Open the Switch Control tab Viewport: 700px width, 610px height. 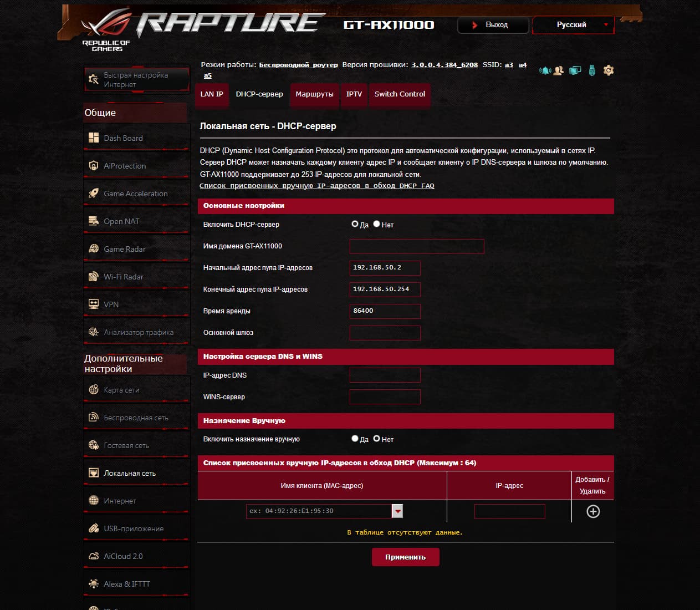(x=400, y=94)
